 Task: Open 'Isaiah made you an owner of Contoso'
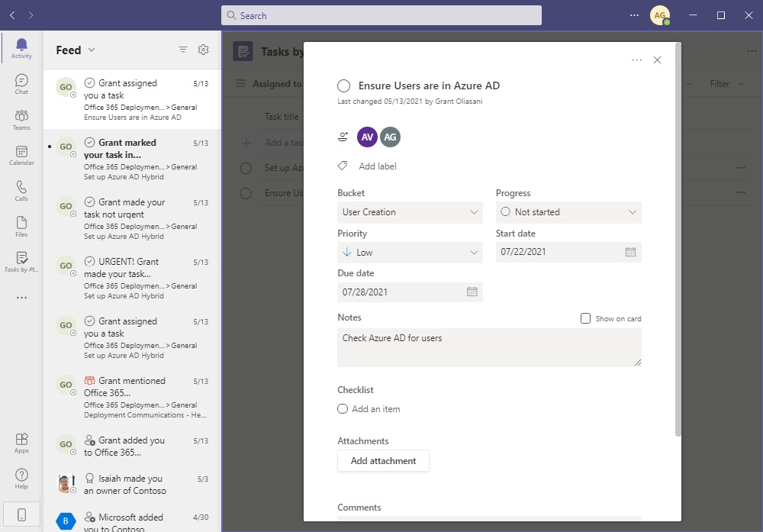click(132, 485)
